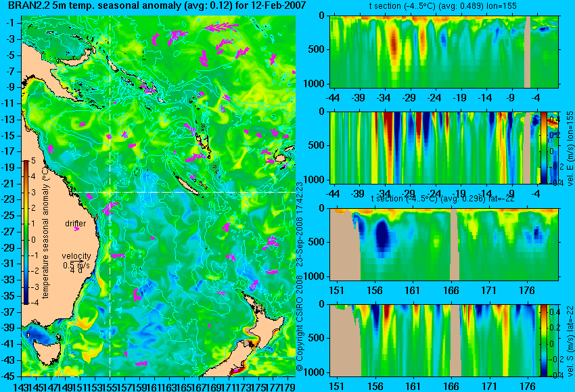Click the 'velocity' legend label

[x=76, y=256]
